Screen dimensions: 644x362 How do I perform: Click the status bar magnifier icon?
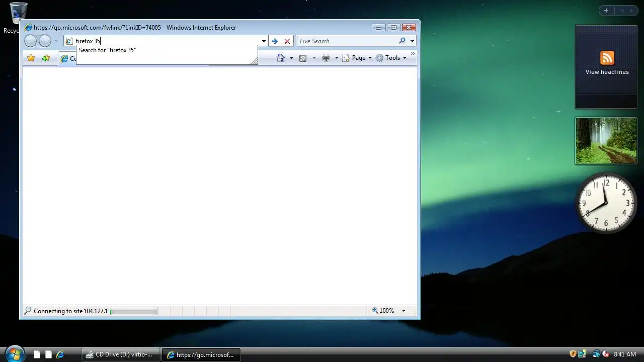(x=28, y=311)
